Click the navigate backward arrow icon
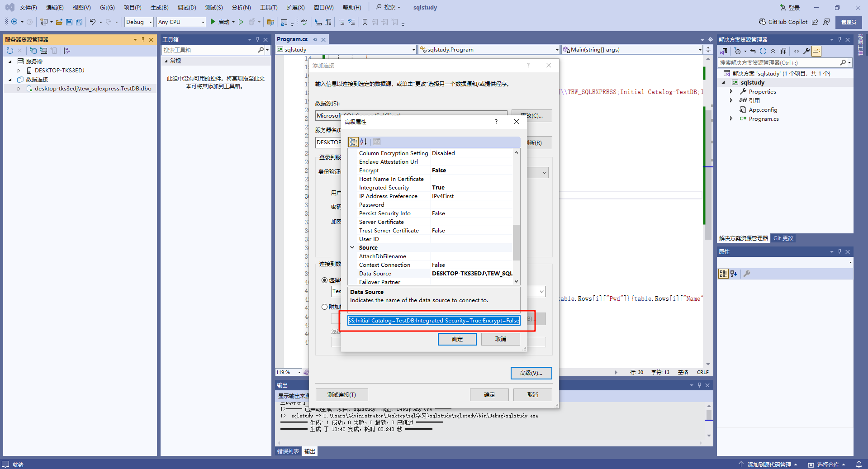868x469 pixels. (14, 22)
